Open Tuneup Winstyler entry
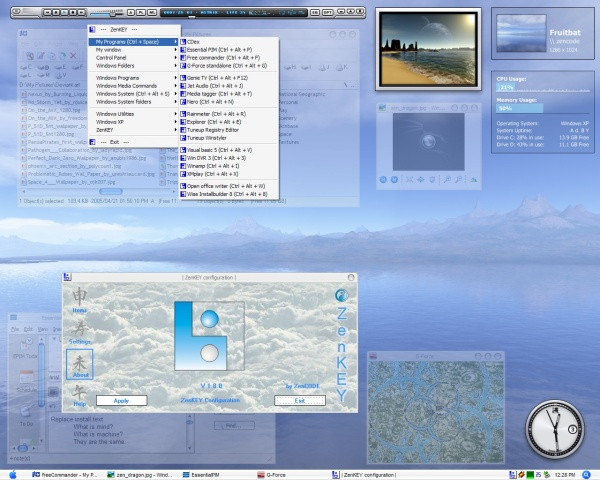 (228, 138)
